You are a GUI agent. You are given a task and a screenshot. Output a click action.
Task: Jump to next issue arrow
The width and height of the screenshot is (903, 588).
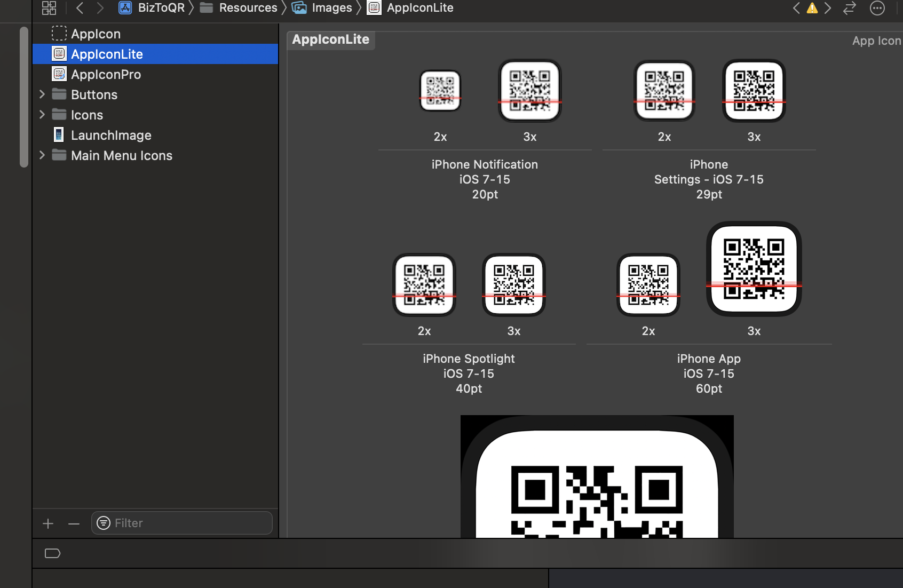(x=828, y=8)
